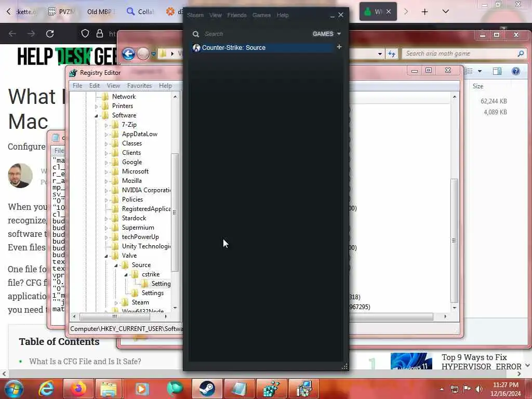Expand the Google registry key
Viewport: 532px width, 399px height.
(106, 163)
